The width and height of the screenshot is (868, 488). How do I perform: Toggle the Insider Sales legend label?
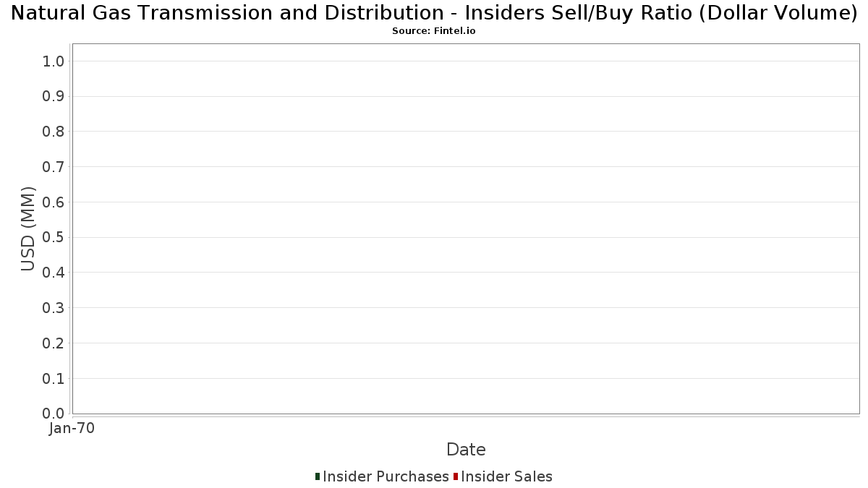click(x=506, y=476)
